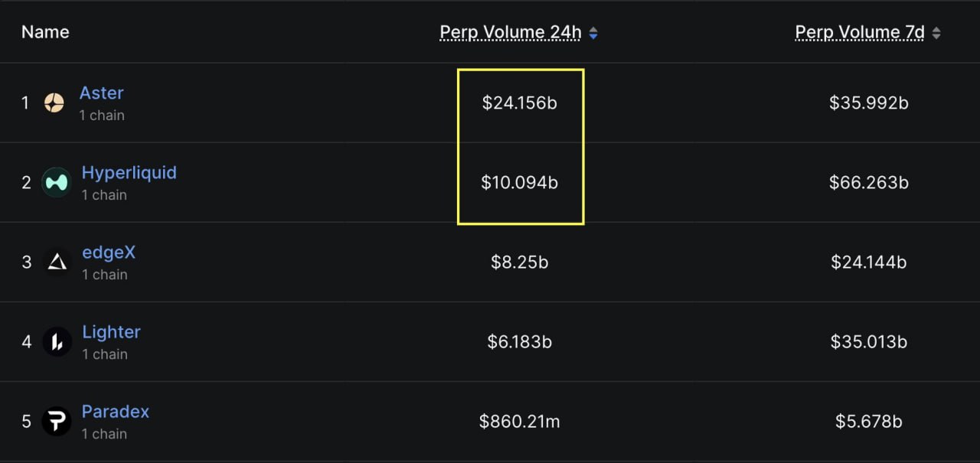Sort by Perp Volume 24h header
The width and height of the screenshot is (980, 463).
coord(510,32)
